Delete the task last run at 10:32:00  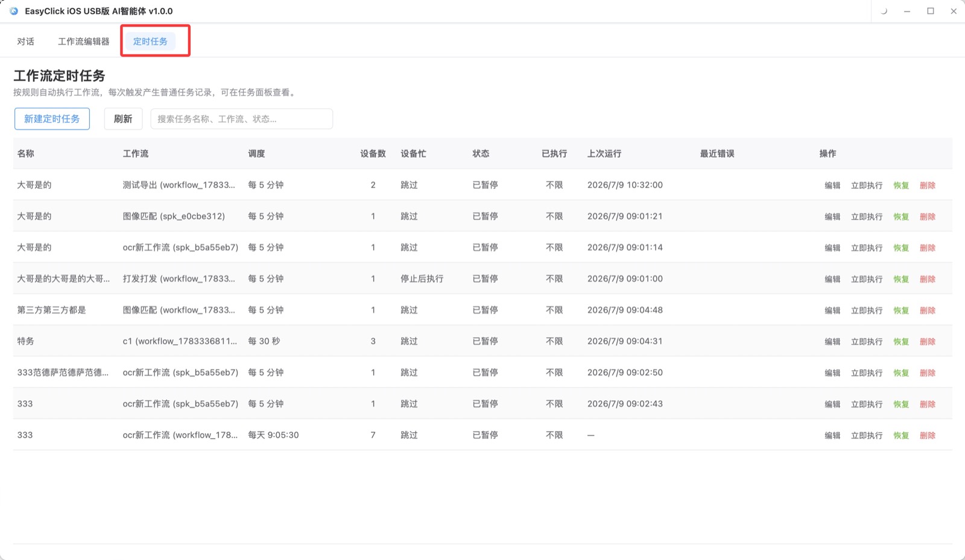928,185
